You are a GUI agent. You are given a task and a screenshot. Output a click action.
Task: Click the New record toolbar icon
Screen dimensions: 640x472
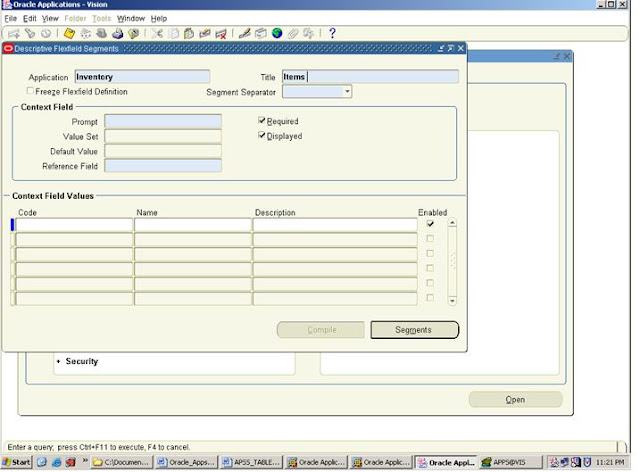(x=13, y=33)
